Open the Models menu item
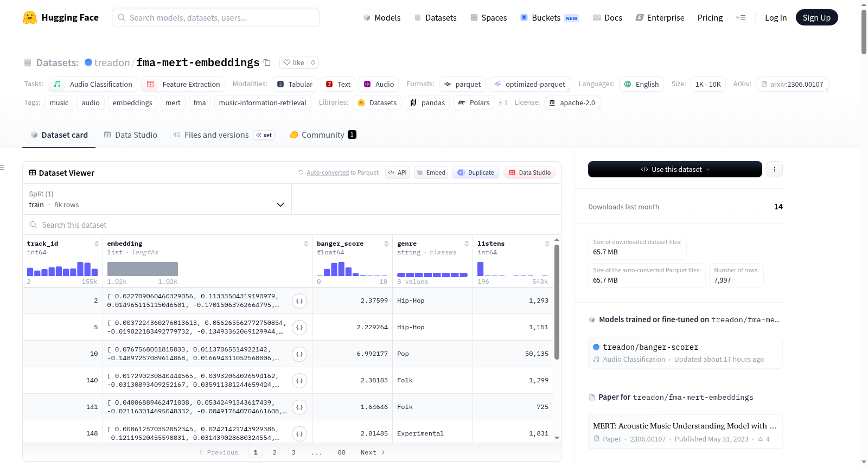The height and width of the screenshot is (467, 868). [x=382, y=17]
